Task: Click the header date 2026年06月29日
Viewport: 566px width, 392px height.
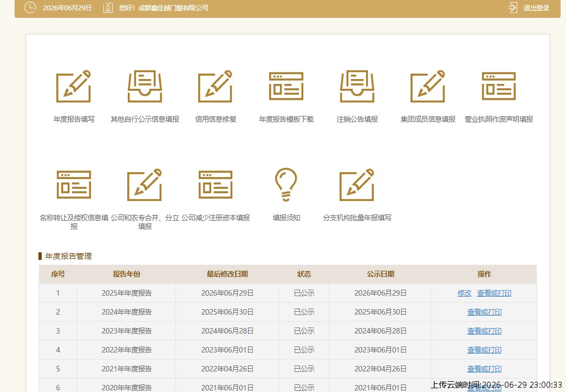Action: coord(67,8)
